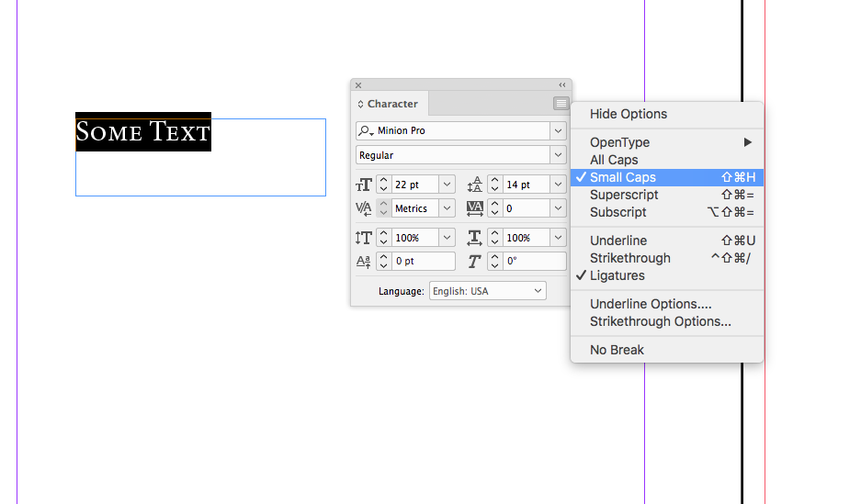This screenshot has width=861, height=504.
Task: Collapse the panel with double-arrow icon
Action: [x=562, y=84]
